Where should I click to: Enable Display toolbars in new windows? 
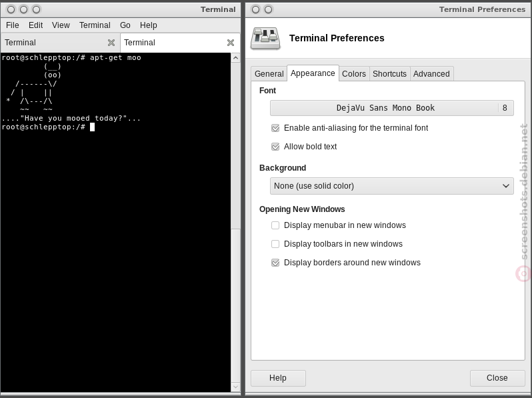tap(275, 244)
